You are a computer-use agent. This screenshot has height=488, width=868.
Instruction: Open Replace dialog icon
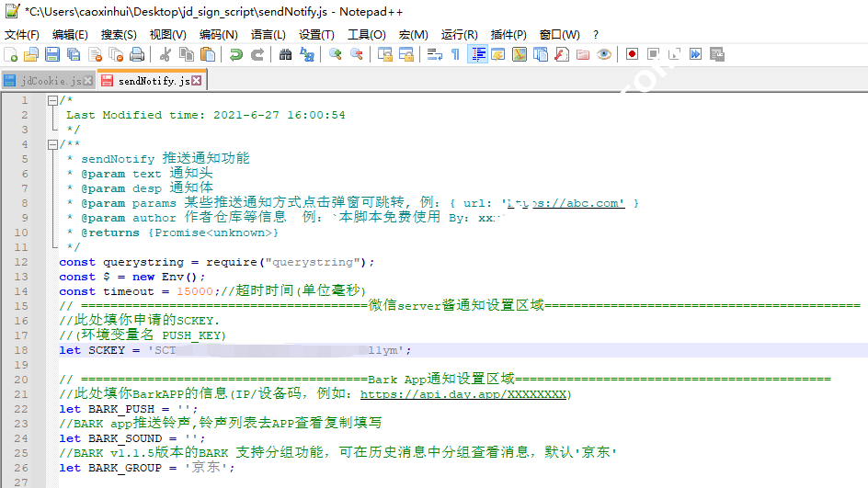307,54
